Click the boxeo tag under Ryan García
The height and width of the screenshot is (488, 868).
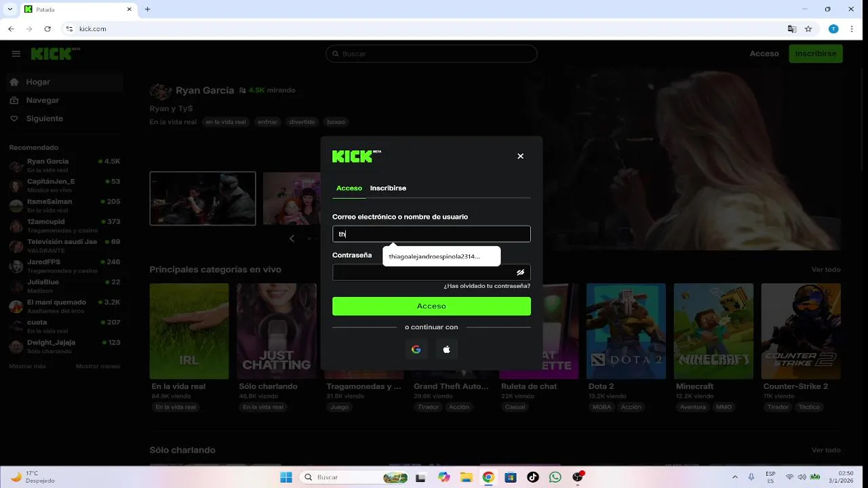point(336,122)
